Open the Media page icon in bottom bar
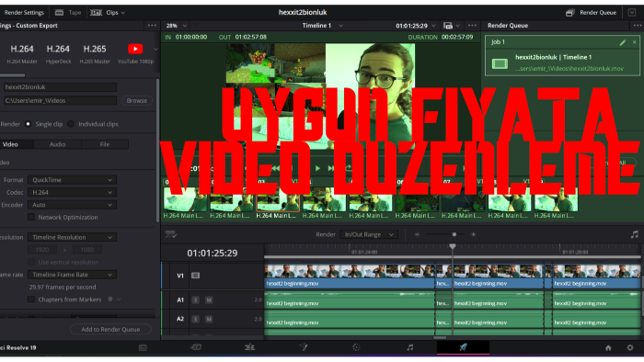The width and height of the screenshot is (644, 362). [143, 347]
